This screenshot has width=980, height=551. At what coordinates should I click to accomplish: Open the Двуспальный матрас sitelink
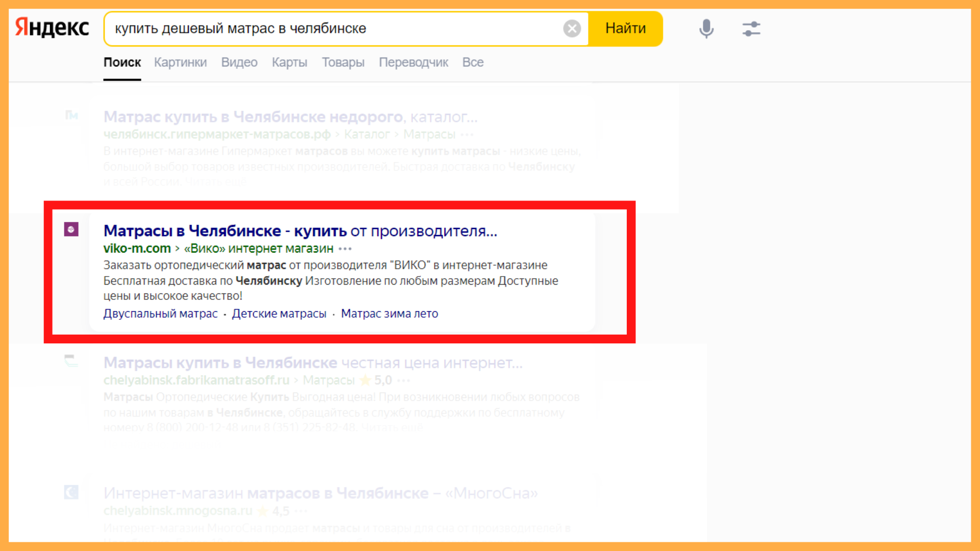click(x=160, y=314)
